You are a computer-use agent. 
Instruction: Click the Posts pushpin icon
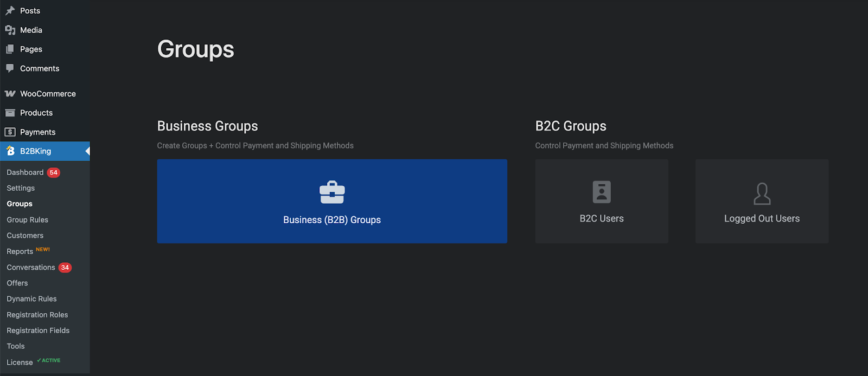click(x=10, y=11)
